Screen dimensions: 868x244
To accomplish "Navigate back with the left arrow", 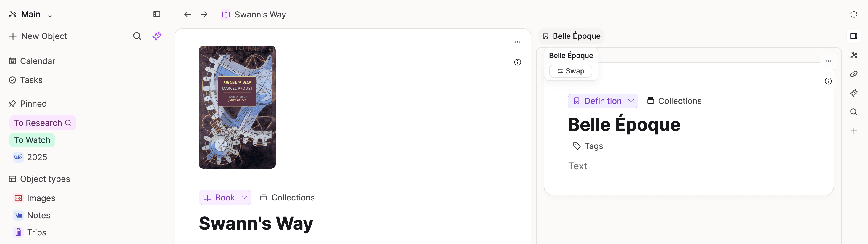I will pos(187,14).
